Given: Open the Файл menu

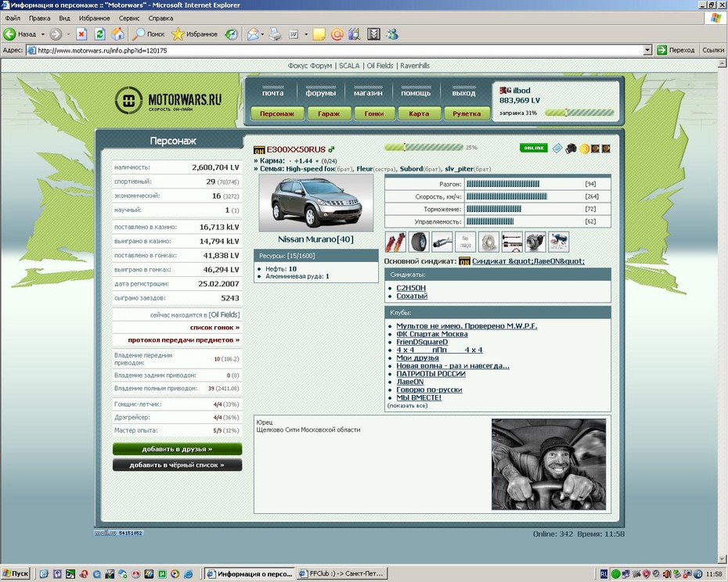Looking at the screenshot, I should point(13,18).
